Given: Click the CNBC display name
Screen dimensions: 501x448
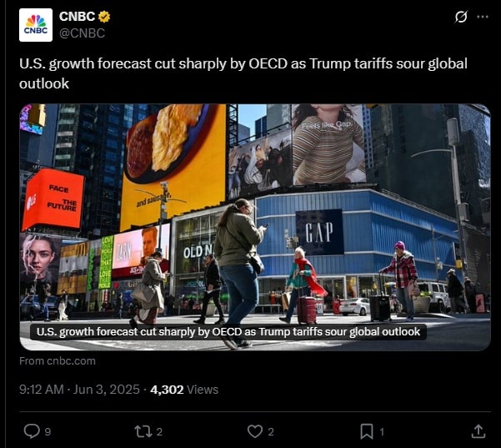Looking at the screenshot, I should point(77,17).
